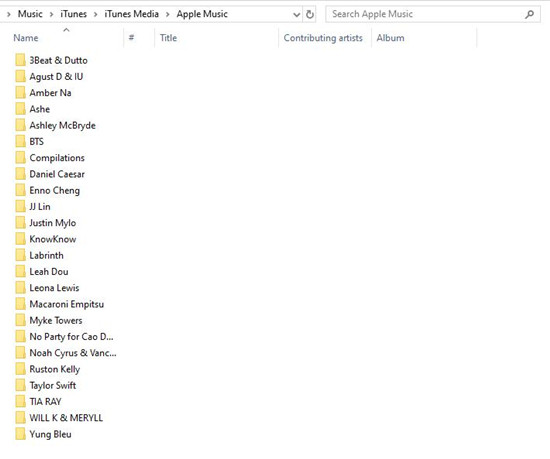Click the BTS folder icon
The width and height of the screenshot is (550, 459).
pyautogui.click(x=20, y=141)
